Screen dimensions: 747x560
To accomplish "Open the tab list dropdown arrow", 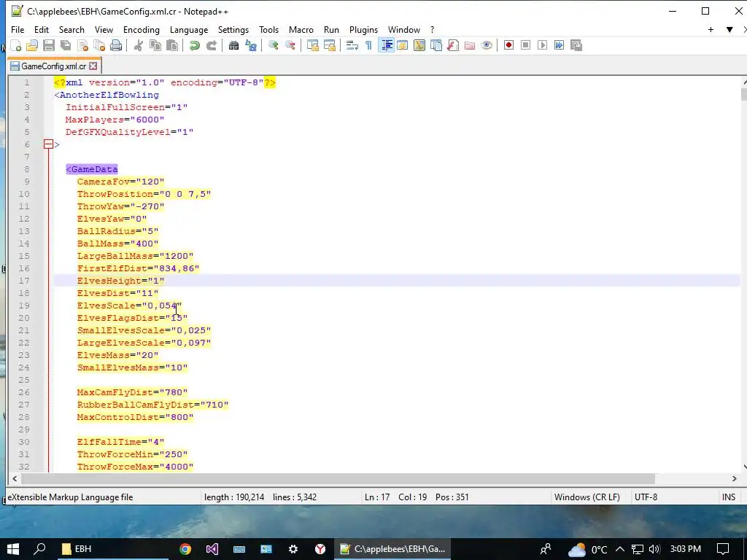I will pos(729,29).
